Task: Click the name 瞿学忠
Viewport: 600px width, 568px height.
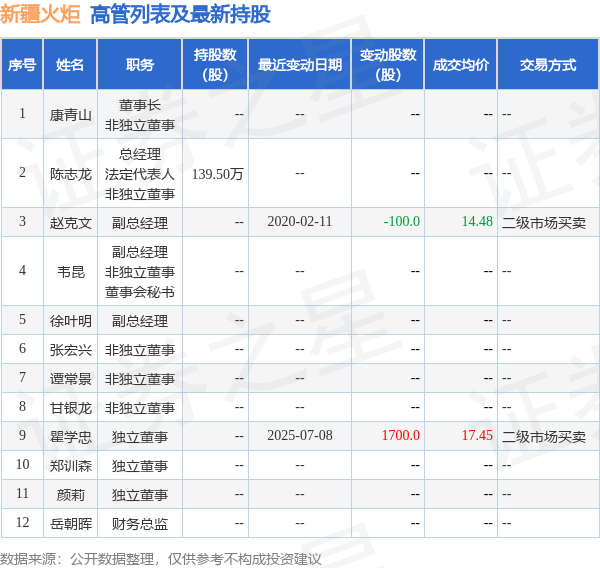Action: [70, 437]
